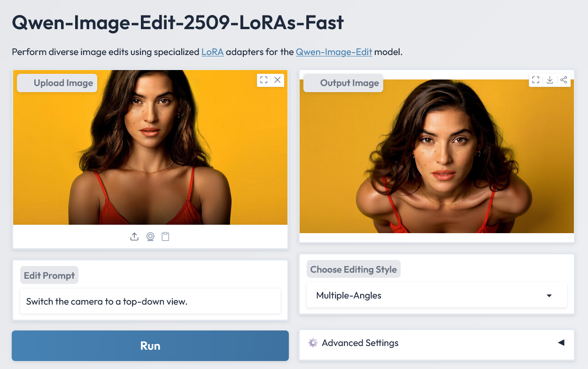Click the Run button

150,346
